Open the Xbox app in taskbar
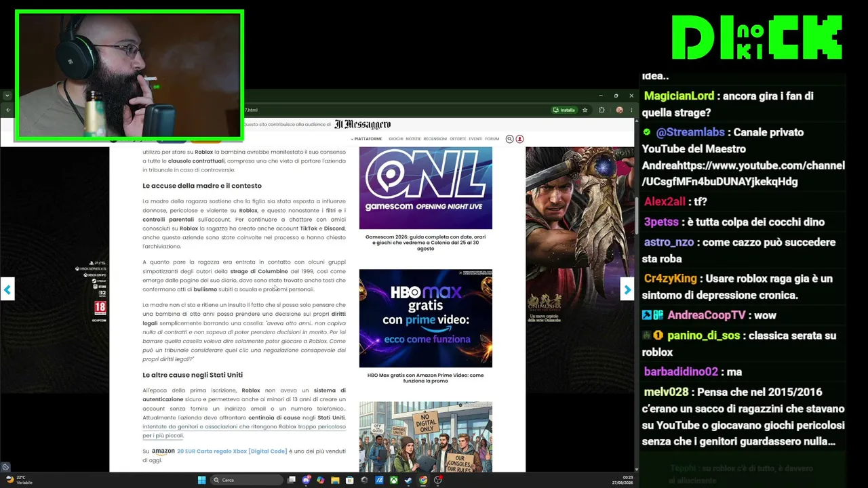 click(x=393, y=480)
